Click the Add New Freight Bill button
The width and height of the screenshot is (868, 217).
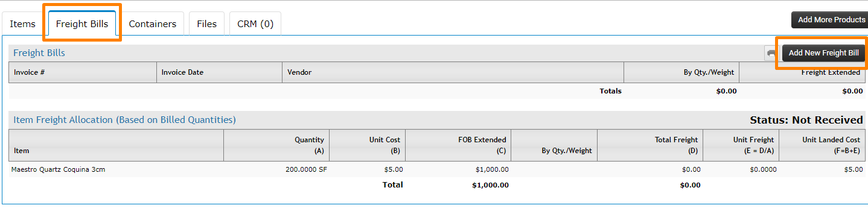823,53
